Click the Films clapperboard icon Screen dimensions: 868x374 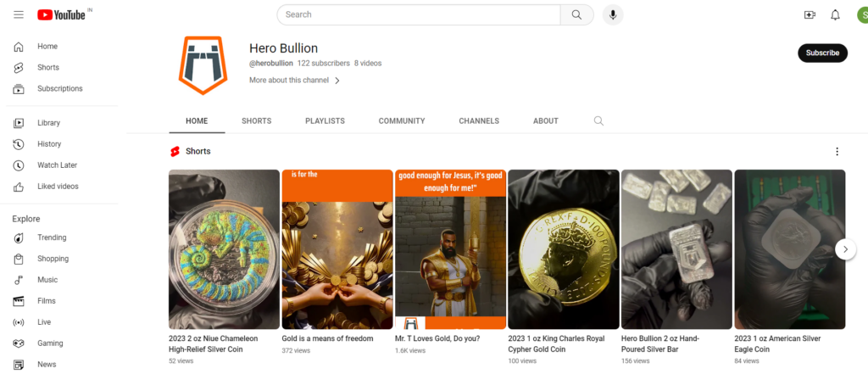pyautogui.click(x=19, y=301)
